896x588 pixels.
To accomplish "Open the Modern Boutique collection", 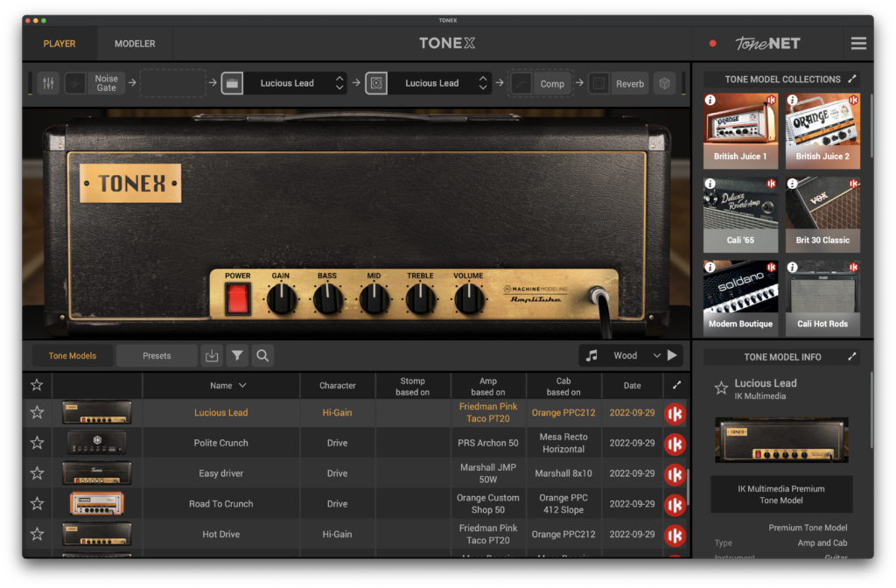I will (x=740, y=298).
